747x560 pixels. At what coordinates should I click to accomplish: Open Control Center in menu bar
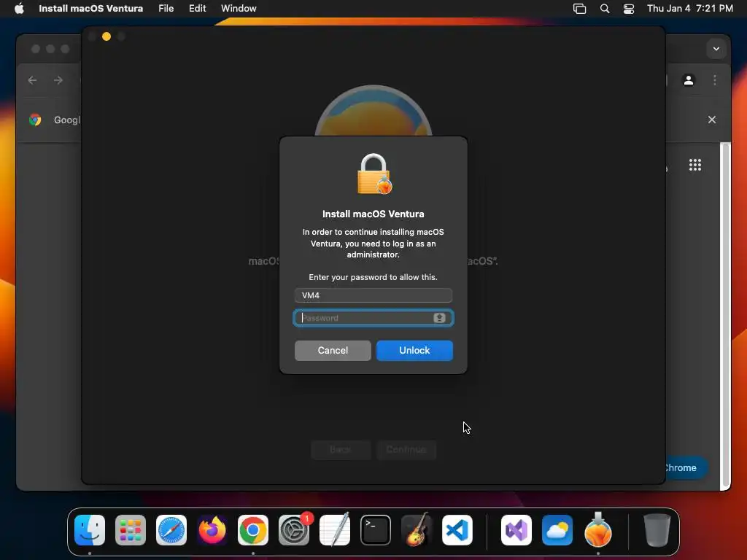pyautogui.click(x=629, y=9)
